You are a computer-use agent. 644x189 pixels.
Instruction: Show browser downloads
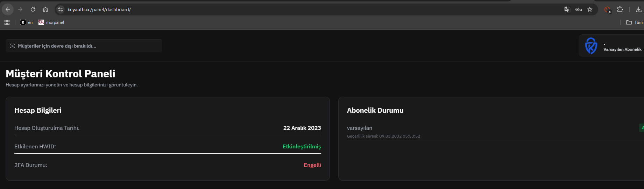click(x=639, y=9)
